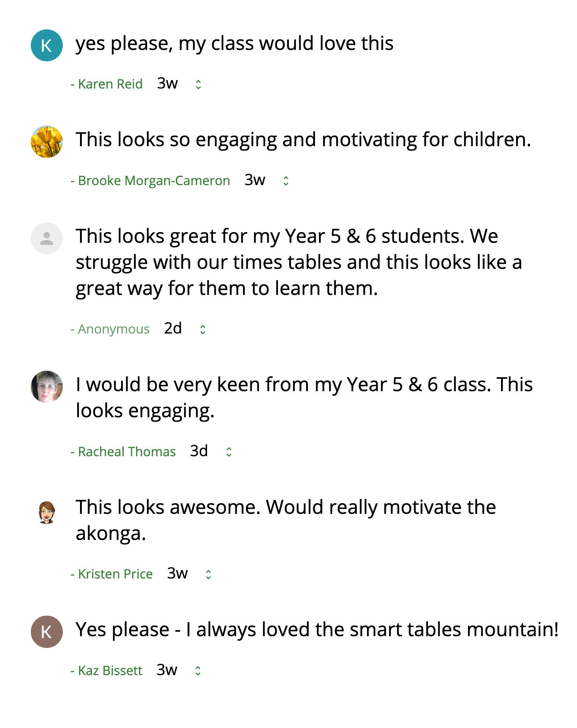Image resolution: width=577 pixels, height=728 pixels.
Task: Expand options arrows on Brooke Morgan-Cameron's comment
Action: pyautogui.click(x=286, y=181)
